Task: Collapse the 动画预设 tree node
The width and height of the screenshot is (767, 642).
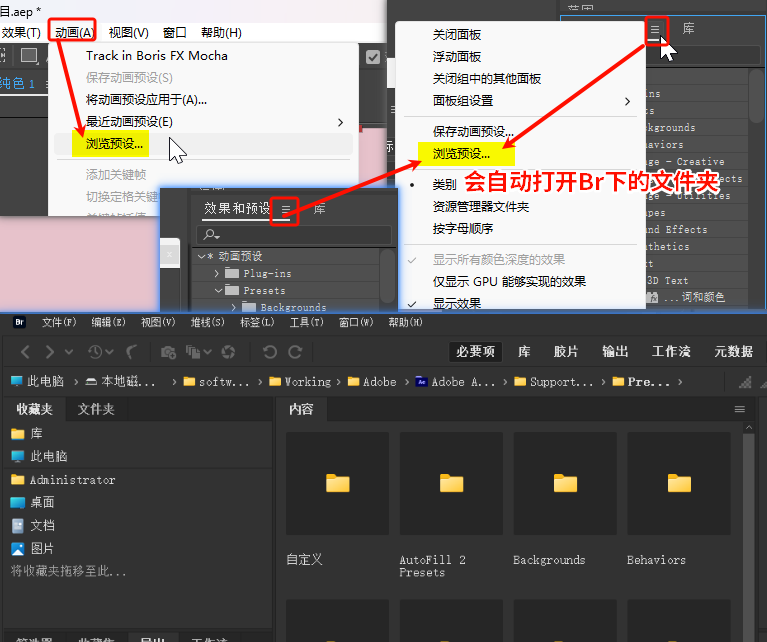Action: (201, 256)
